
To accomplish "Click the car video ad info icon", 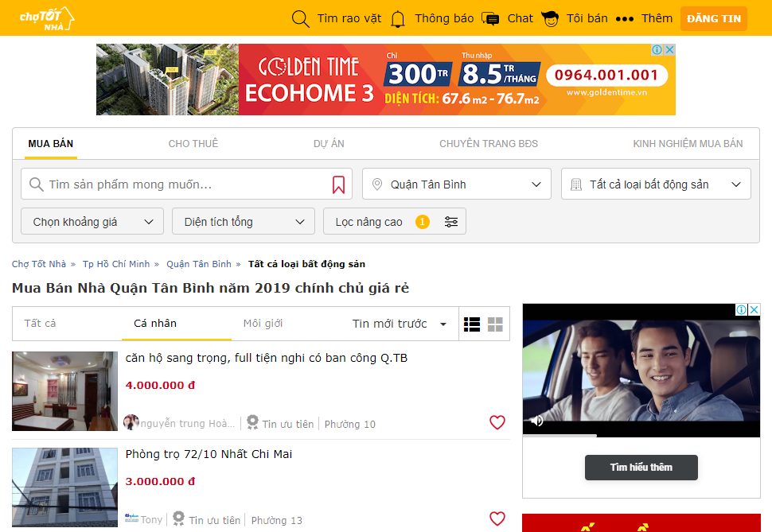I will pos(742,309).
